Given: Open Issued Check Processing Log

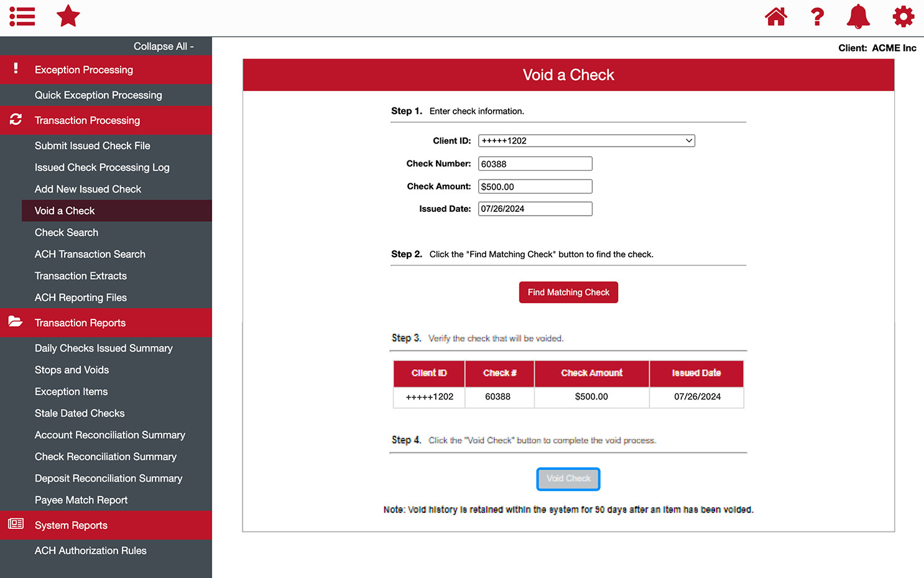Looking at the screenshot, I should coord(102,167).
